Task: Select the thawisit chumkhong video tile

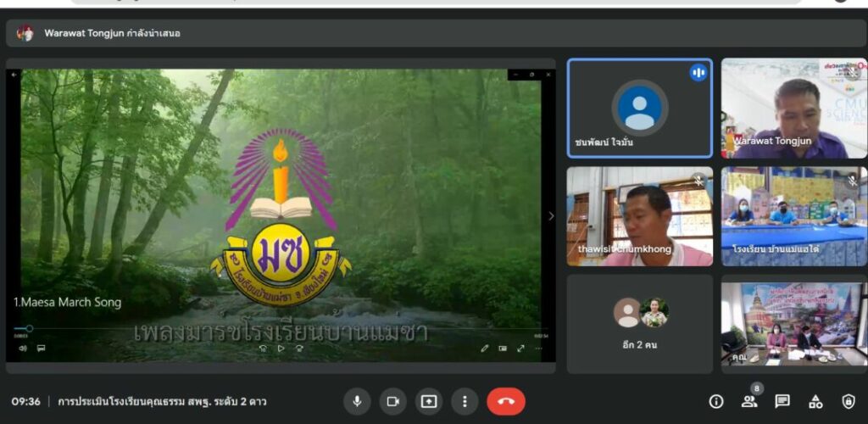Action: [x=639, y=215]
